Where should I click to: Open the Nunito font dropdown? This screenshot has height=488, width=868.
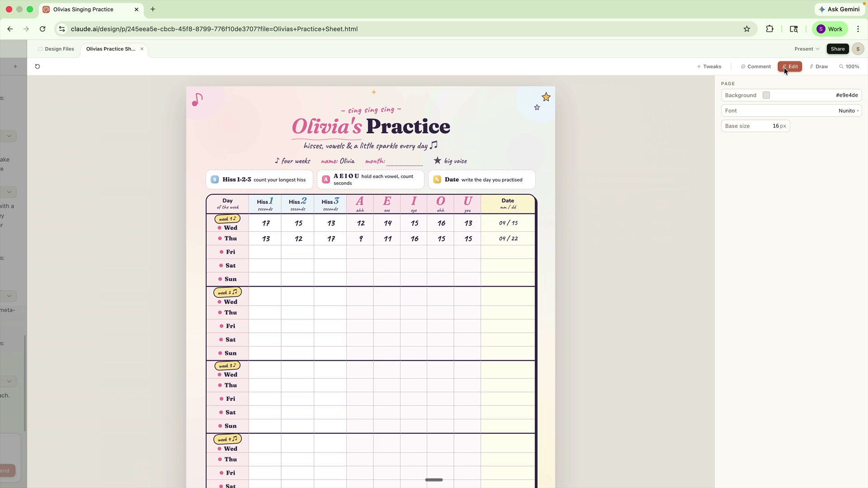click(848, 110)
